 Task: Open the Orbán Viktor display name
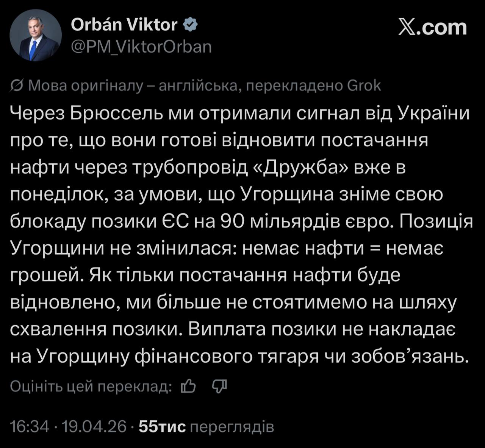tap(124, 25)
